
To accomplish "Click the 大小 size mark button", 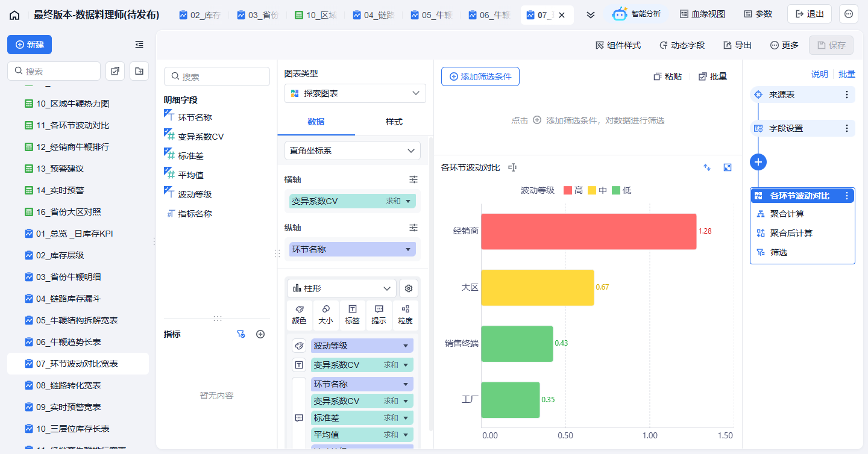I will point(326,315).
